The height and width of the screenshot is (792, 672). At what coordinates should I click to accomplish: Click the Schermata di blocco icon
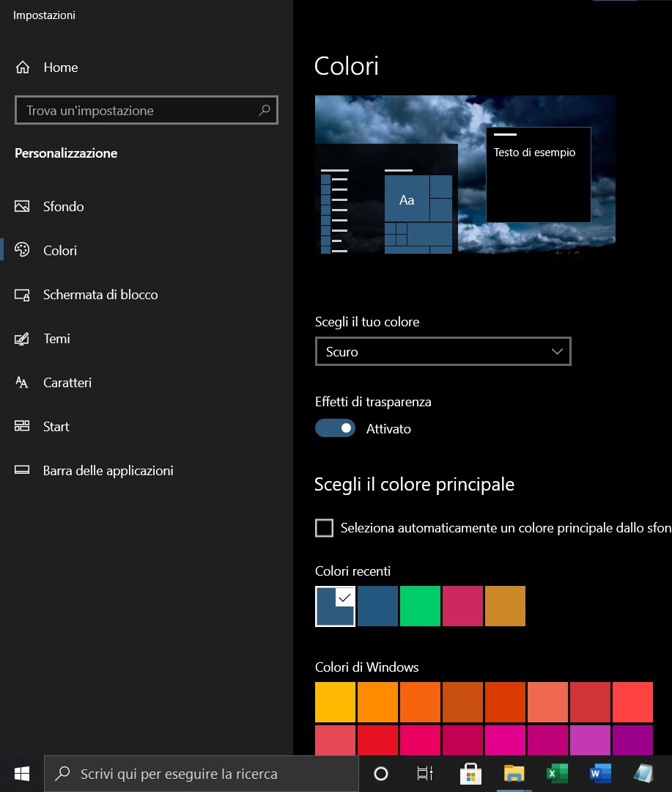[x=22, y=295]
